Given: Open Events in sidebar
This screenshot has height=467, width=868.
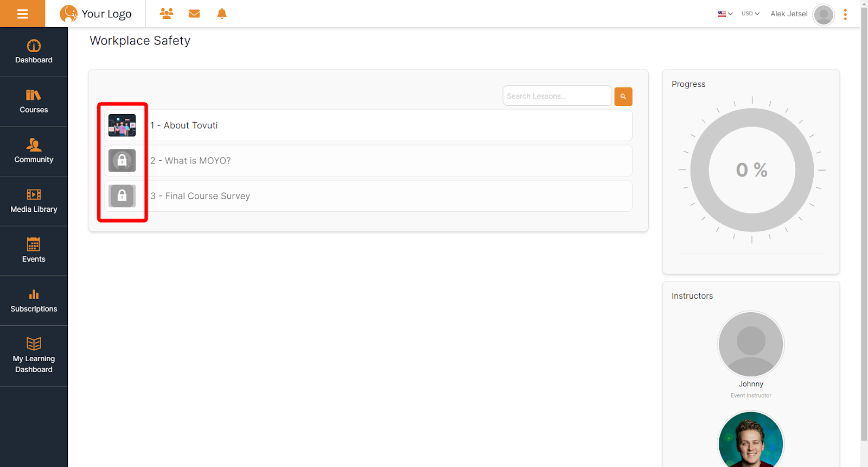Looking at the screenshot, I should click(x=34, y=251).
